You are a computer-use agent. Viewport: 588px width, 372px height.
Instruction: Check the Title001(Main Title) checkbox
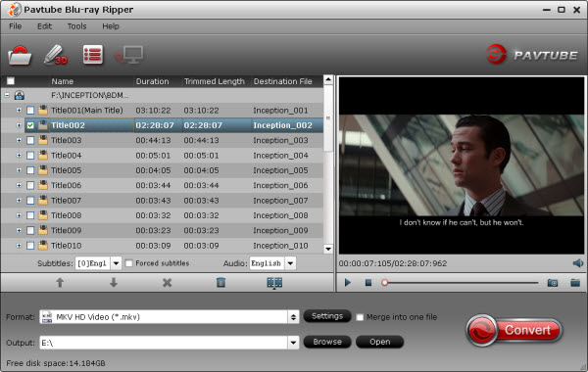tap(30, 111)
